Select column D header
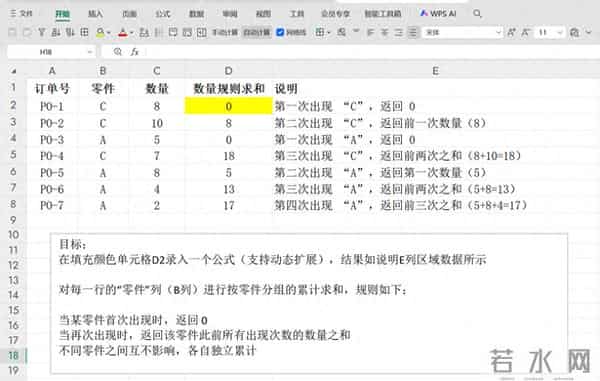The height and width of the screenshot is (381, 600). click(x=228, y=71)
